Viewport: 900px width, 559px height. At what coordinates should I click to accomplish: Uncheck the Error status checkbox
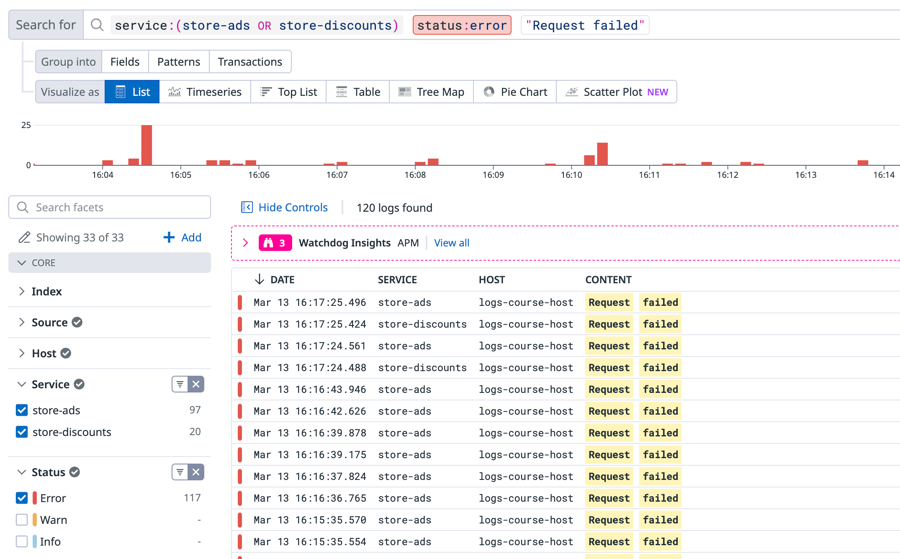tap(22, 498)
